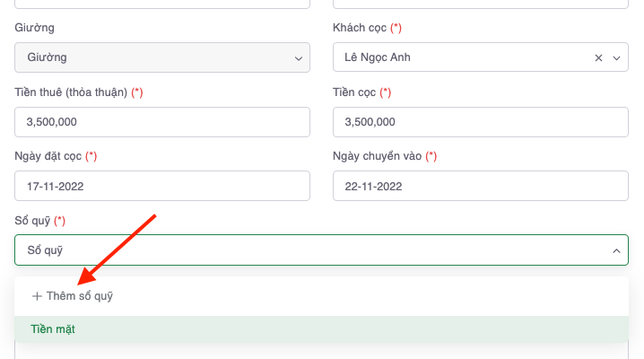Clear the selected Khách cọc value (×)
The image size is (644, 359).
pyautogui.click(x=598, y=58)
